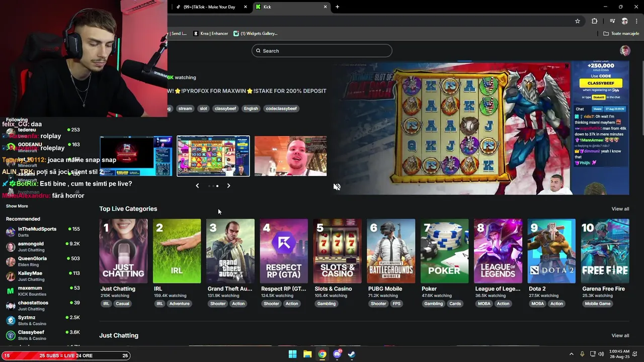The width and height of the screenshot is (644, 362).
Task: Open QueenGloria channel avatar
Action: (x=10, y=262)
